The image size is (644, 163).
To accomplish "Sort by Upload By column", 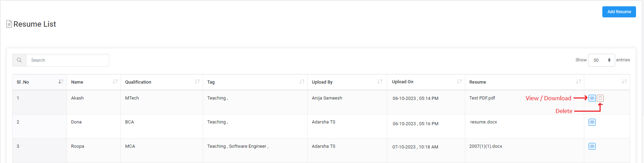I will coord(380,81).
